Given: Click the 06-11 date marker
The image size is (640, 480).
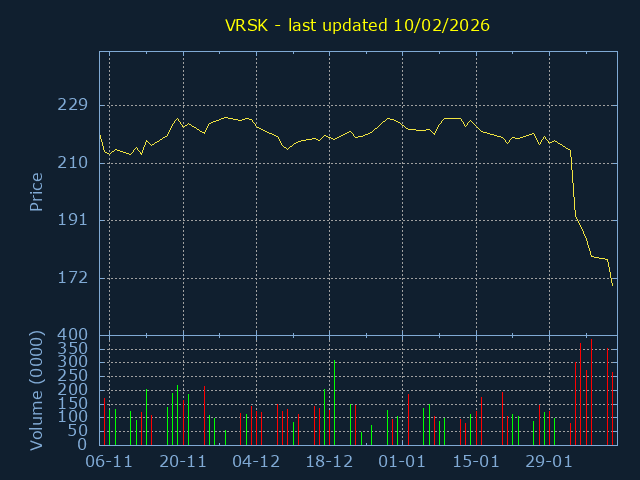Looking at the screenshot, I should pos(109,462).
